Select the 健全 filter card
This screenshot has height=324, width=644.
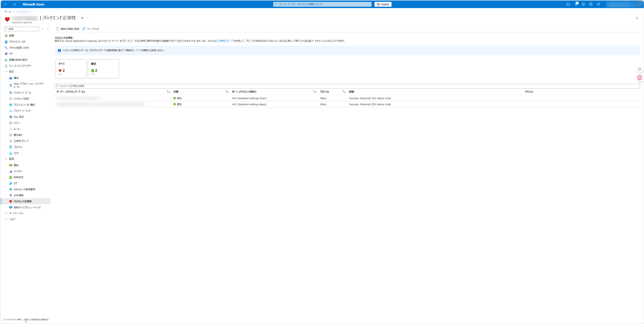[x=103, y=69]
